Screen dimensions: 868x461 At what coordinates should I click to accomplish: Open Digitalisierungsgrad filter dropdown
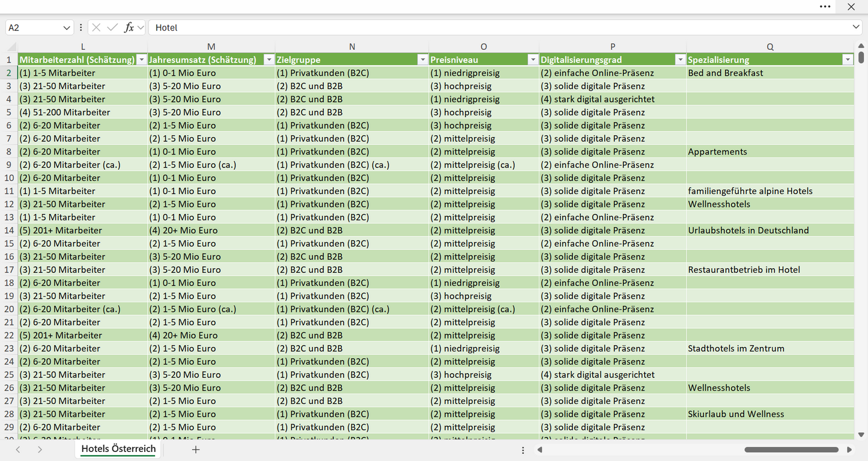pyautogui.click(x=680, y=60)
